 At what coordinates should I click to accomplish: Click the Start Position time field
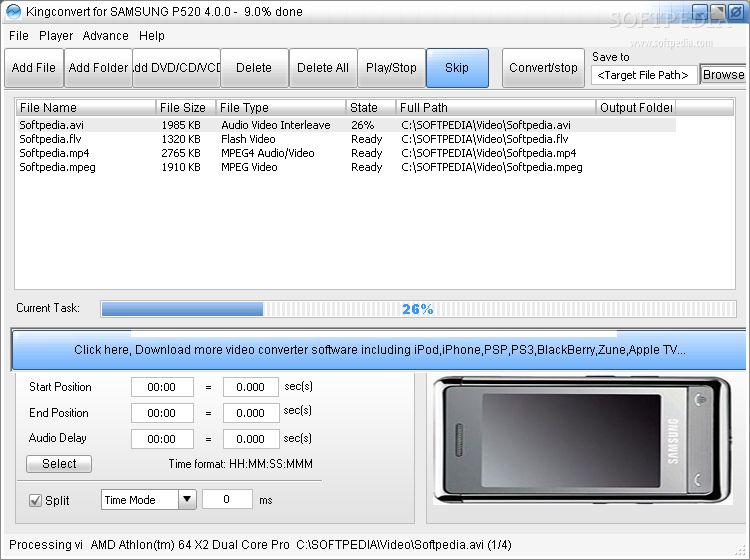162,387
